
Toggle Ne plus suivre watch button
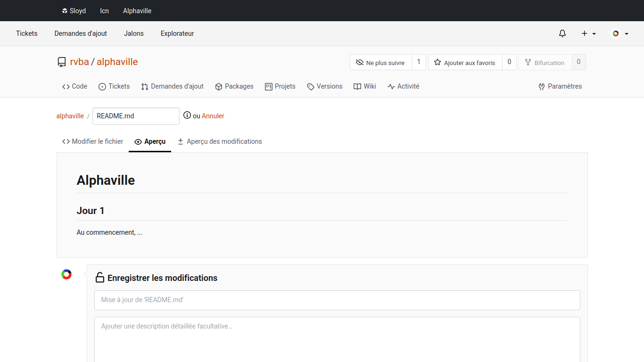pos(380,62)
